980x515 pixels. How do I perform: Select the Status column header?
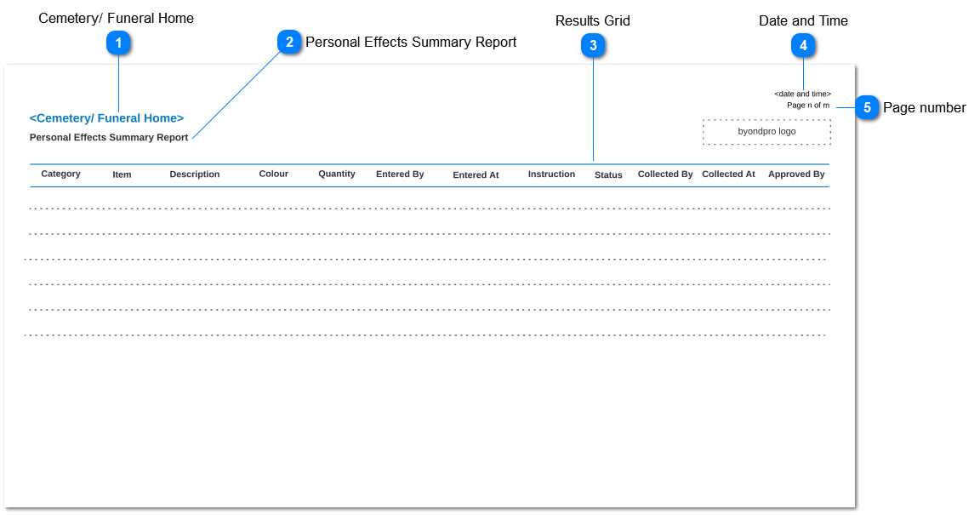[608, 175]
